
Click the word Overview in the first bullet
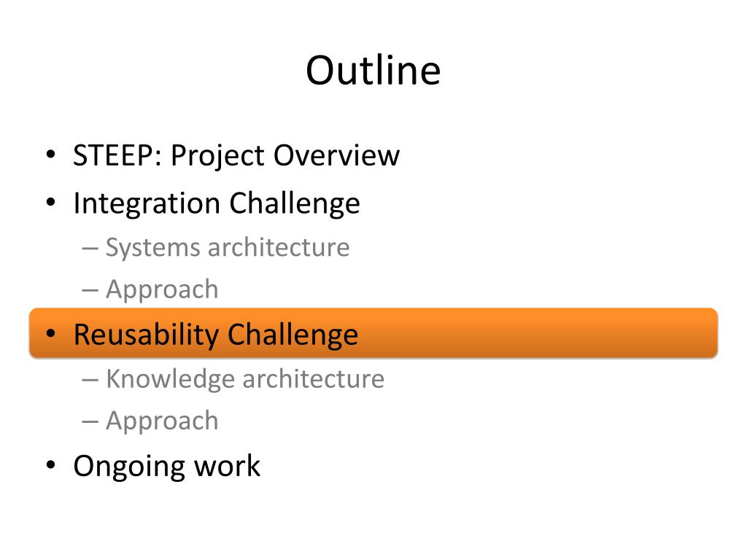[x=337, y=155]
